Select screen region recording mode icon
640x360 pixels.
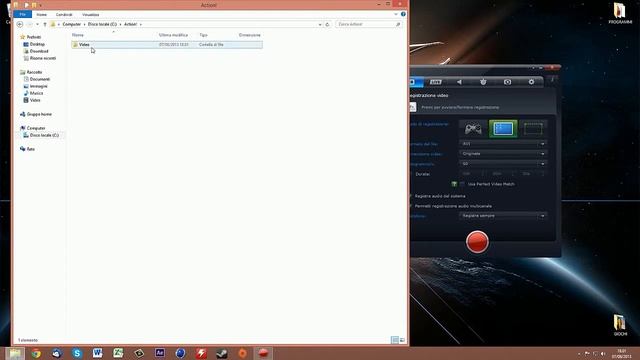point(533,129)
